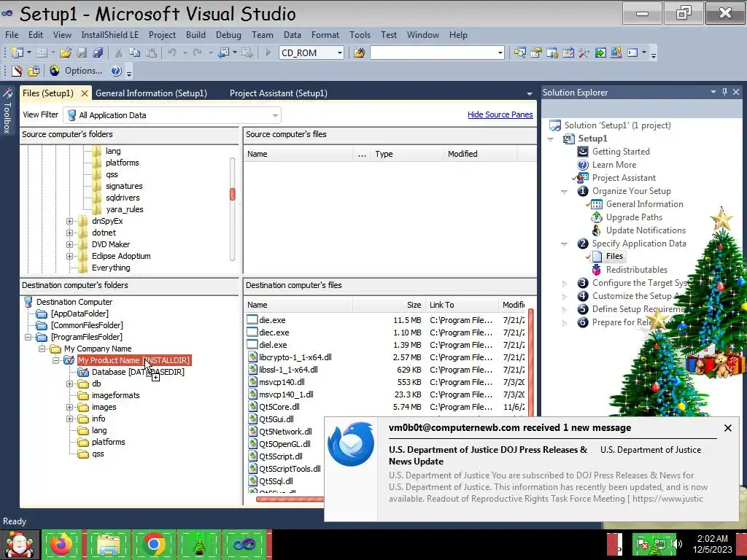This screenshot has width=747, height=560.
Task: Click the Copy icon in the toolbar
Action: click(x=134, y=52)
